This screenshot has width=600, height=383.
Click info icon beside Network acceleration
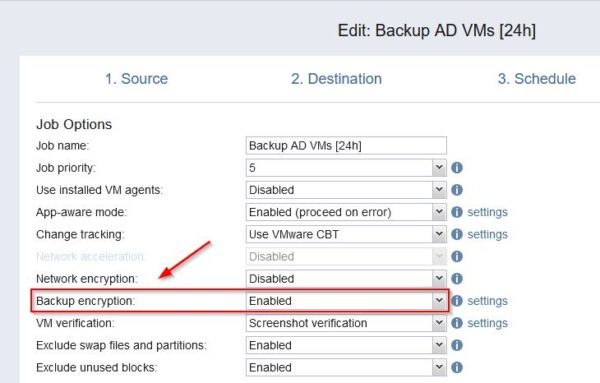pos(457,256)
